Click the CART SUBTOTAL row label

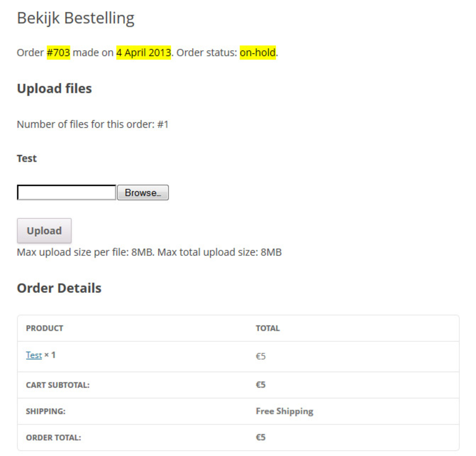point(58,385)
